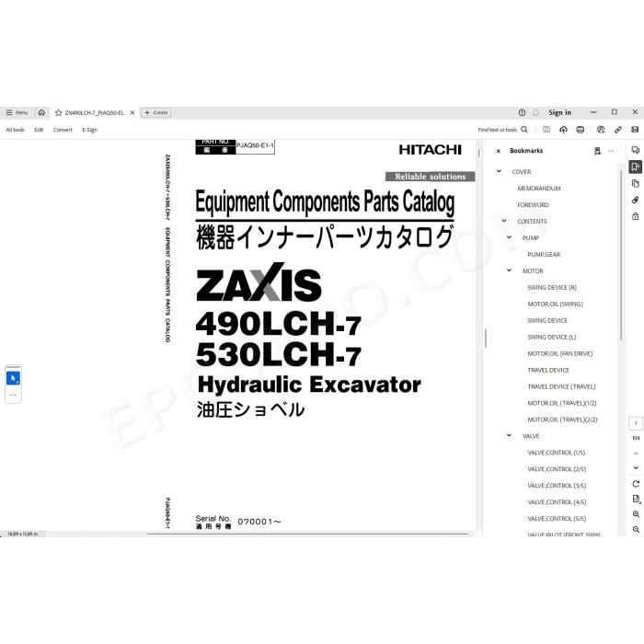Go to previous page up arrow
Viewport: 644px width, 644px height.
coord(636,454)
